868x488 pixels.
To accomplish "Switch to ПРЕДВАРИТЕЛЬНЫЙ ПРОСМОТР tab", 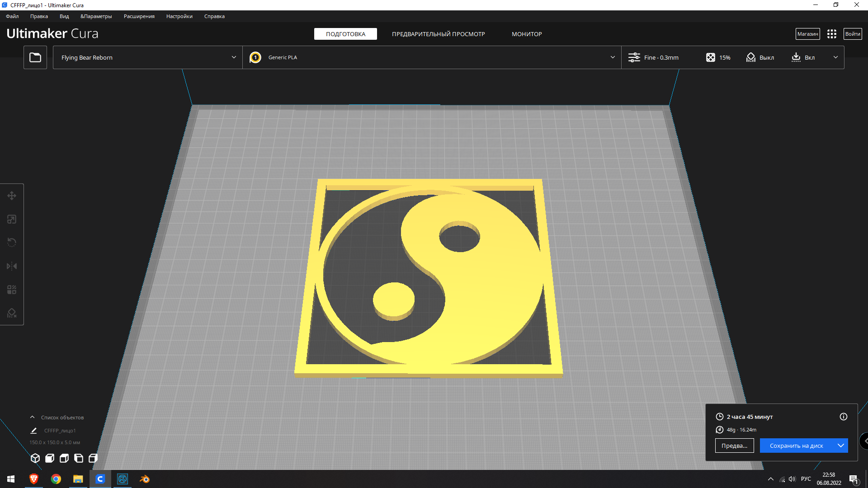I will (x=438, y=34).
